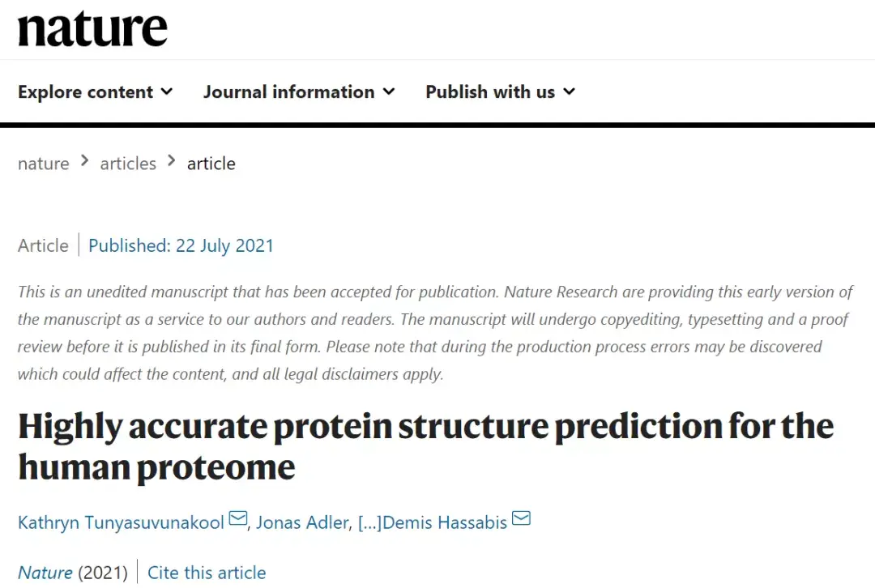Click the chevron on Journal information
The width and height of the screenshot is (875, 588).
389,92
